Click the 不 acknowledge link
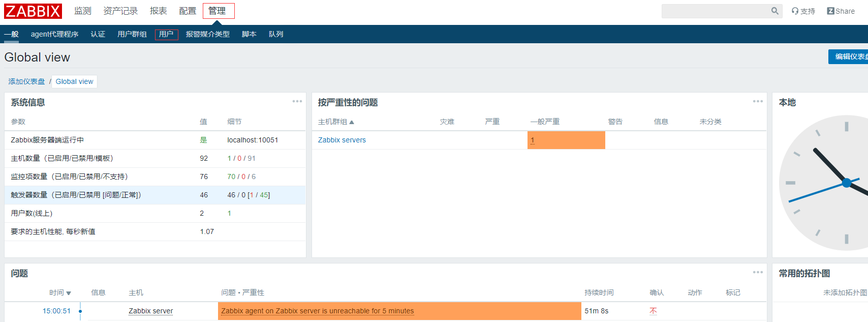Viewport: 868px width, 322px height. (x=654, y=311)
